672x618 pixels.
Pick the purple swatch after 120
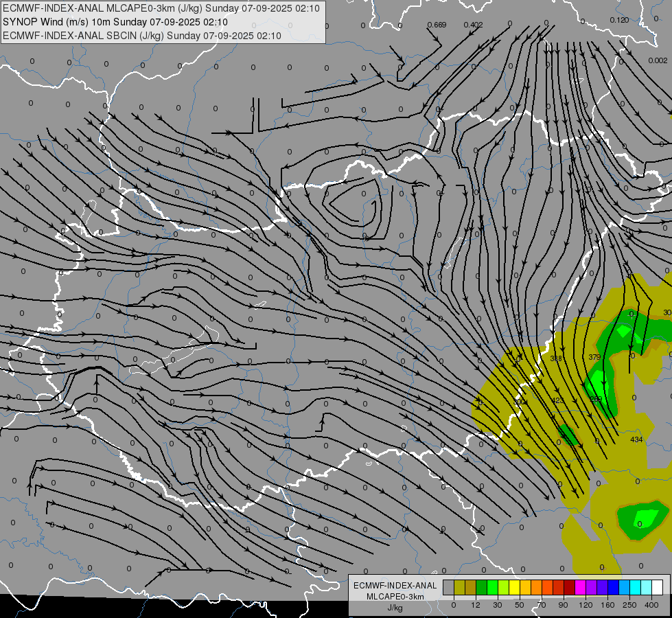coord(592,587)
